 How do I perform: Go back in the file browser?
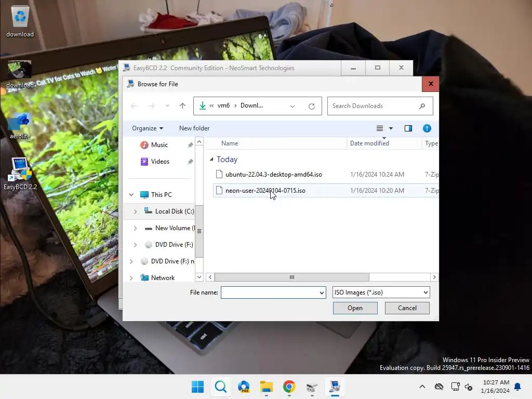[x=134, y=106]
